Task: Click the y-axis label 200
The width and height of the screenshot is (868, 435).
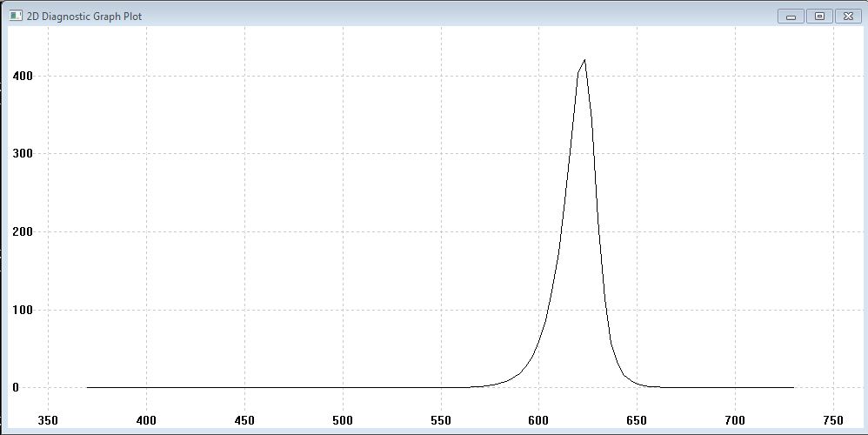Action: (x=23, y=232)
